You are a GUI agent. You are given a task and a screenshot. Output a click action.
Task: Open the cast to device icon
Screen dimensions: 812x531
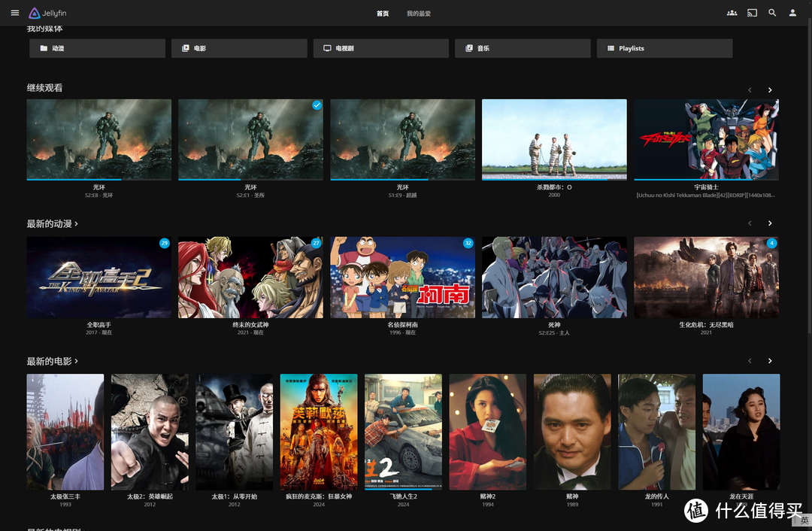[752, 13]
